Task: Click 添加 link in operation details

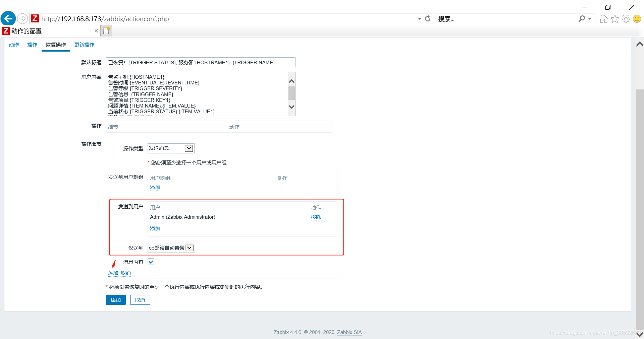Action: 113,273
